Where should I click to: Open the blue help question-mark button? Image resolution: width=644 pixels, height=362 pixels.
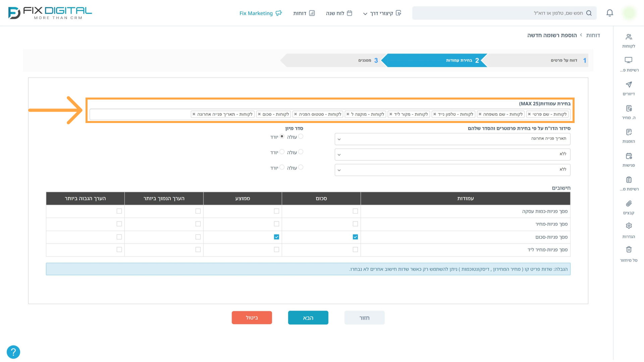point(13,352)
